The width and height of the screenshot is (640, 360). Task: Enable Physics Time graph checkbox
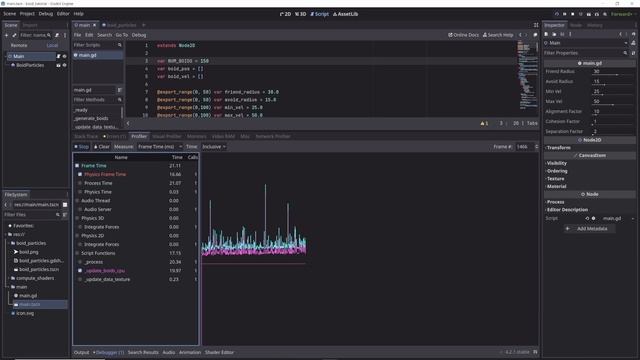pyautogui.click(x=80, y=192)
